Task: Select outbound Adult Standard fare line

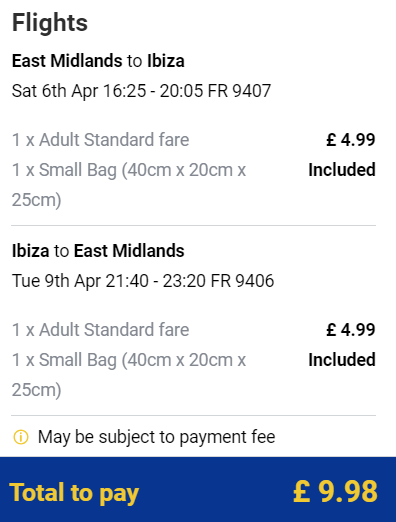Action: point(100,139)
